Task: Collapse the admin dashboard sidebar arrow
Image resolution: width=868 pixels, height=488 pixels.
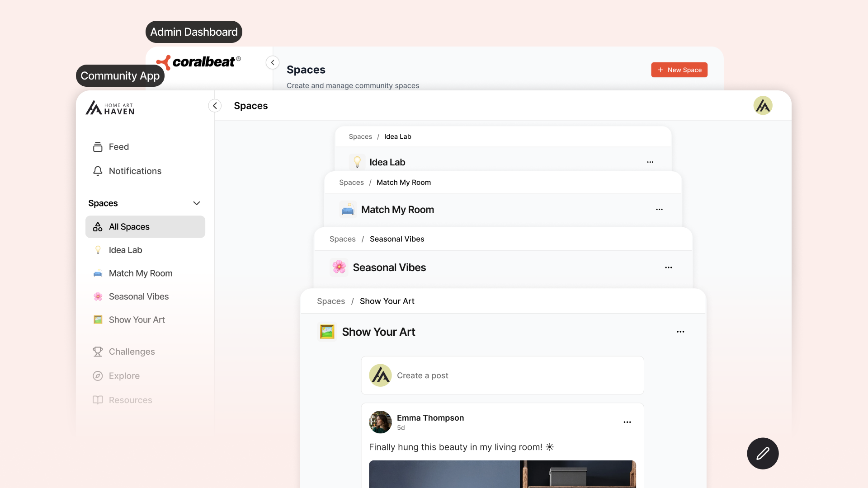Action: [273, 62]
